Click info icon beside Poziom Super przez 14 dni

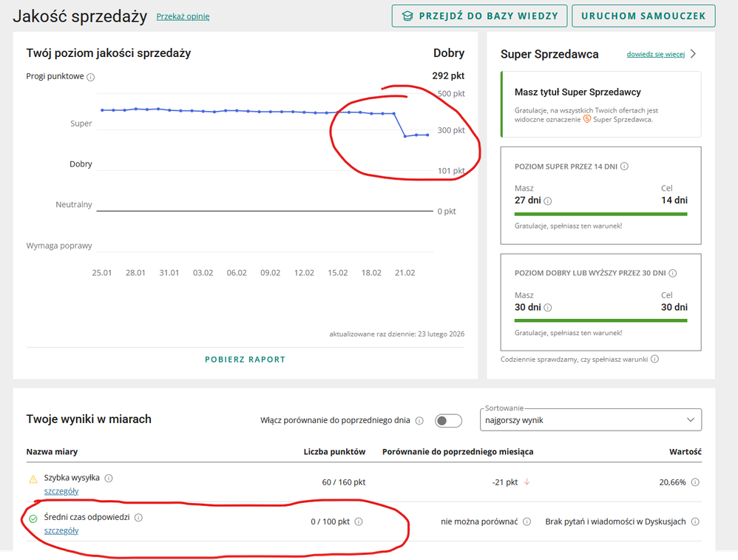pyautogui.click(x=624, y=167)
